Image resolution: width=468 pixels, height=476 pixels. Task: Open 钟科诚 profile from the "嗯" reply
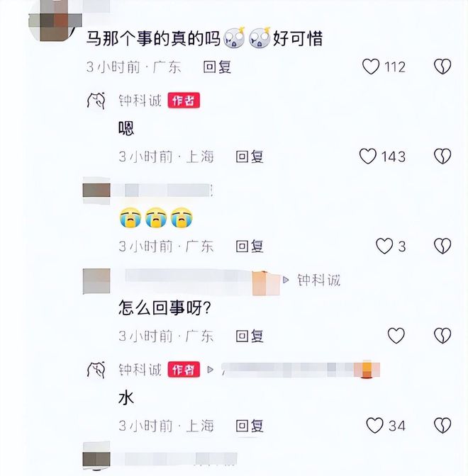point(140,101)
